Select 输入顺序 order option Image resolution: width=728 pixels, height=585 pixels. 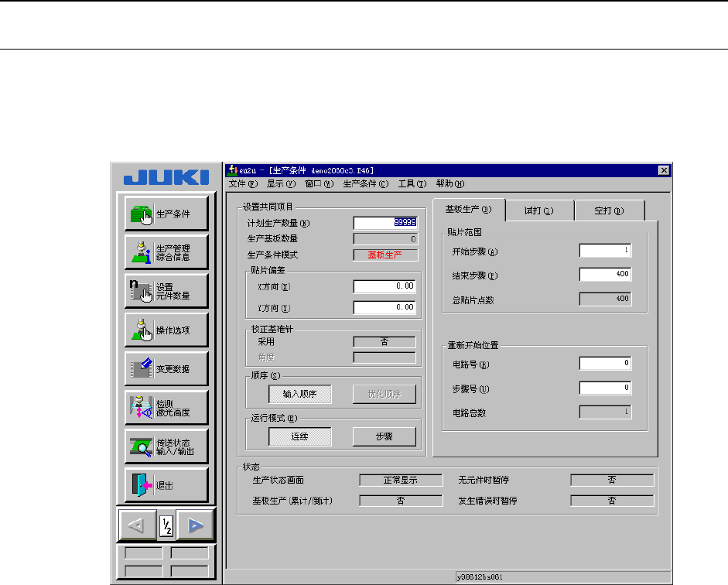pos(300,394)
